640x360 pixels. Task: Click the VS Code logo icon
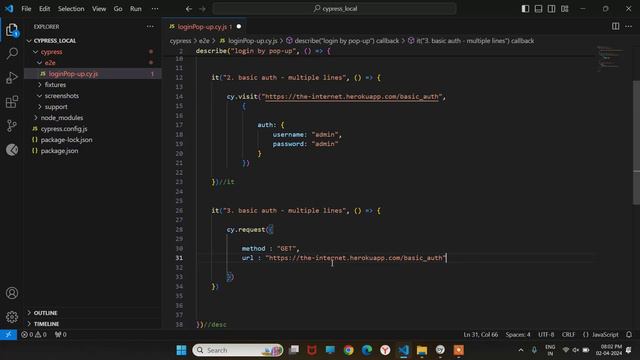(9, 9)
